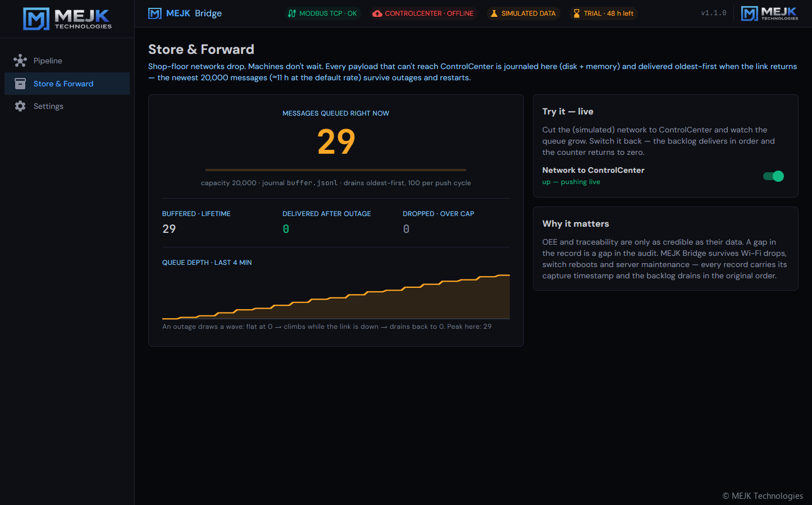
Task: Open the Pipeline page
Action: (x=67, y=61)
